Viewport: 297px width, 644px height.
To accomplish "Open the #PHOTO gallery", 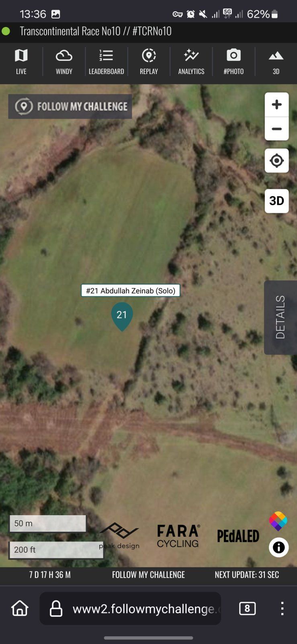I will click(234, 62).
